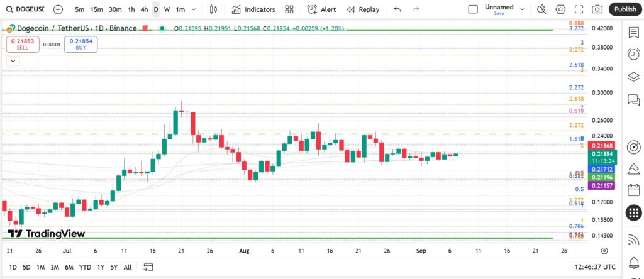Open the economic calendar sidebar icon

(634, 190)
